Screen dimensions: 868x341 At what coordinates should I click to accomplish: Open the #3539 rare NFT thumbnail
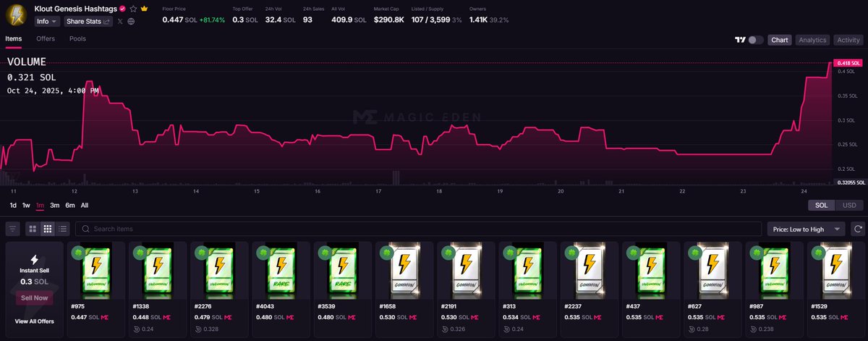[x=344, y=271]
